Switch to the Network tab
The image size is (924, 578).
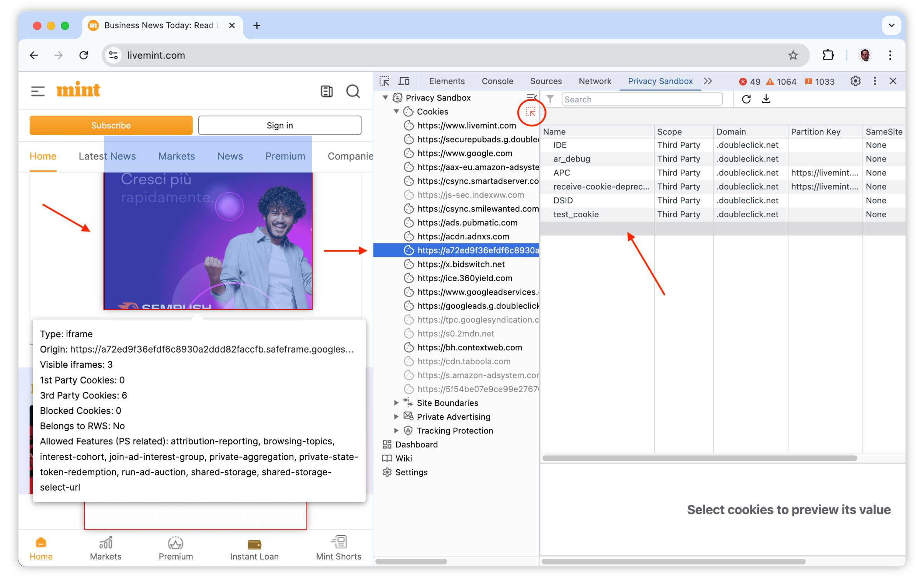click(x=595, y=81)
